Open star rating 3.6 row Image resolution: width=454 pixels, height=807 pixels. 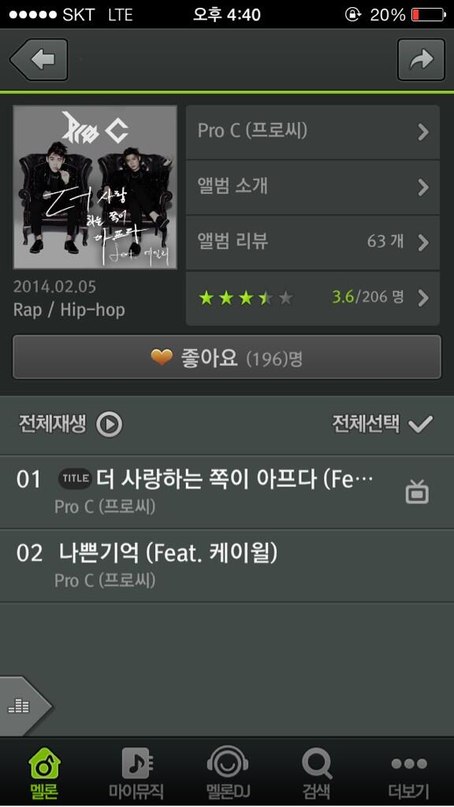pos(312,298)
